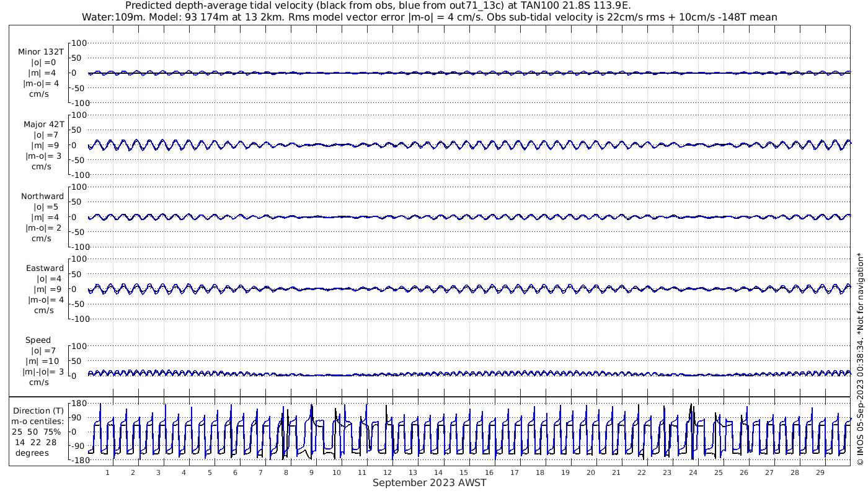Click date tick '29' on the time axis
The width and height of the screenshot is (868, 496).
pos(820,472)
